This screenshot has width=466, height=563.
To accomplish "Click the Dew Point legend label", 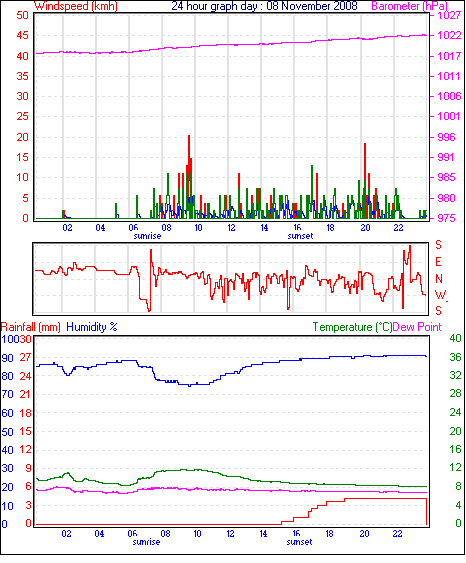I will (x=417, y=327).
